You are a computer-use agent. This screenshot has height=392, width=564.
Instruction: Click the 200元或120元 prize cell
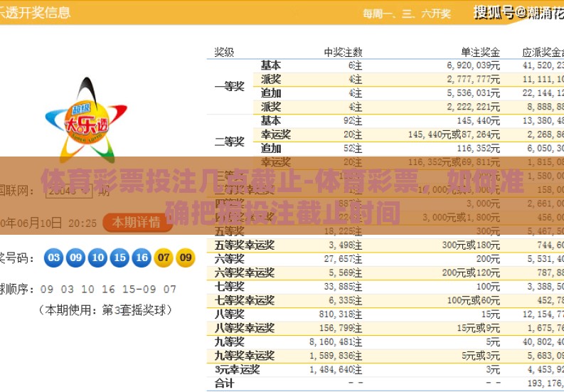471,273
